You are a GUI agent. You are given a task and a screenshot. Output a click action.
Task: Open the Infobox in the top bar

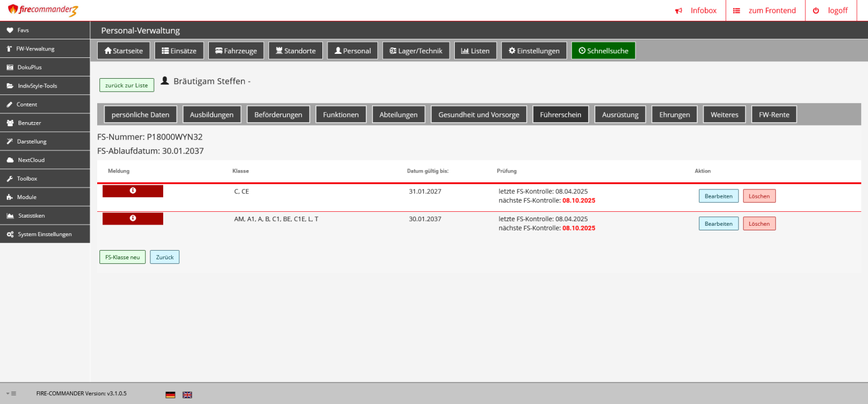point(696,10)
